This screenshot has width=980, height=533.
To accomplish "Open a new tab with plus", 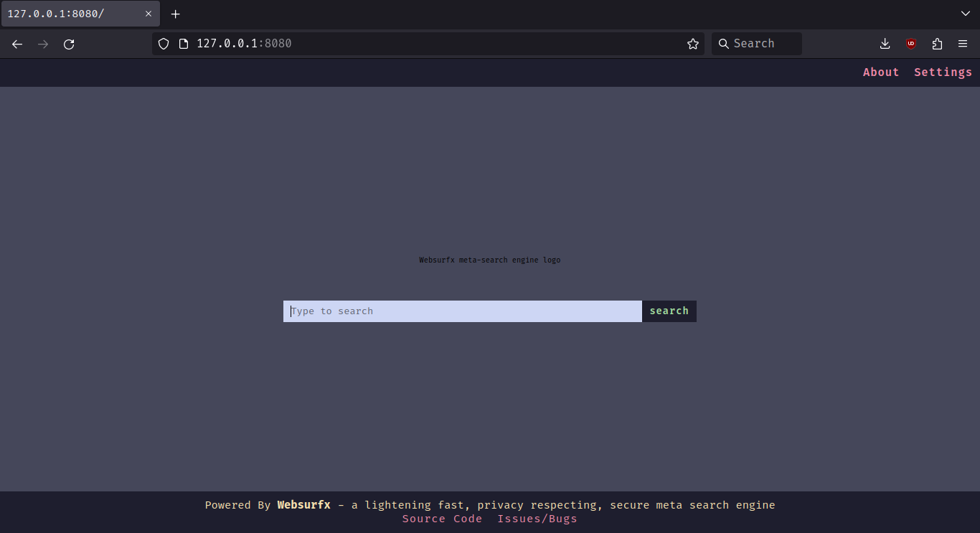I will [176, 14].
